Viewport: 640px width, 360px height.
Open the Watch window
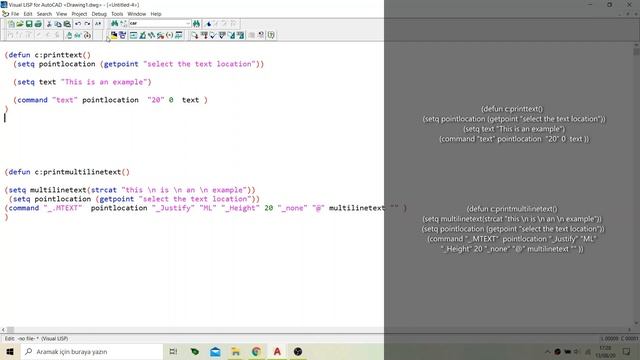click(x=178, y=35)
